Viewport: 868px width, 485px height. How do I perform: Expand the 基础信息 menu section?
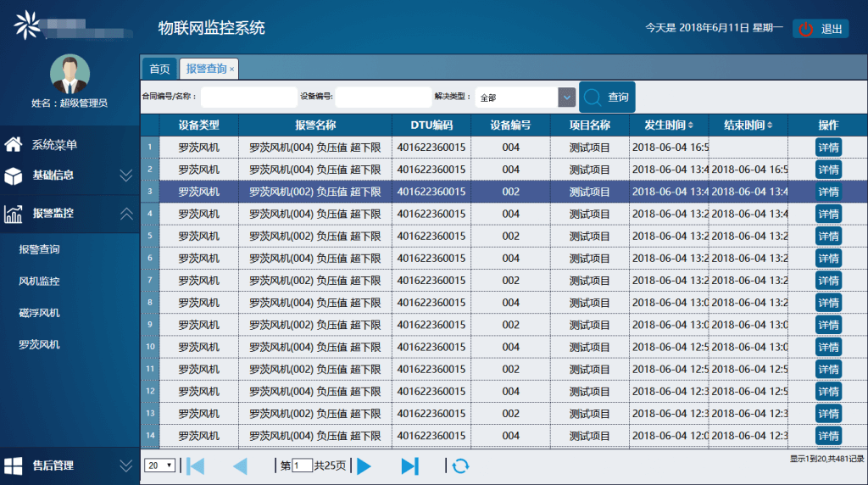click(x=125, y=176)
